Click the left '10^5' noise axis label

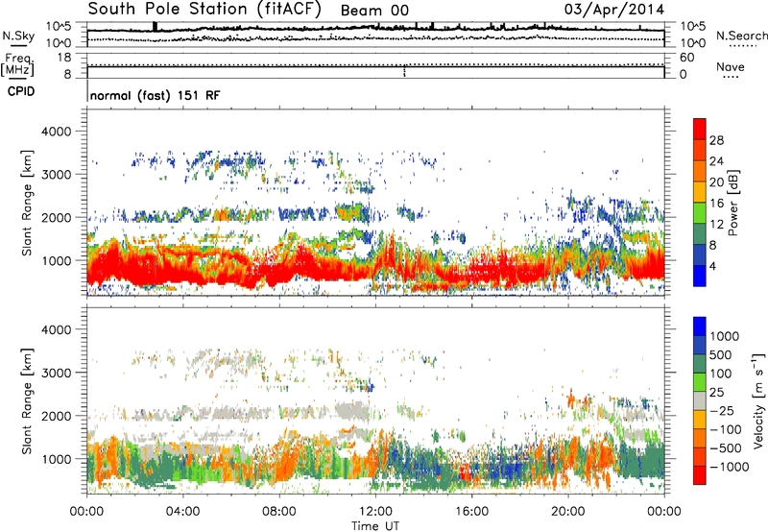click(x=59, y=26)
